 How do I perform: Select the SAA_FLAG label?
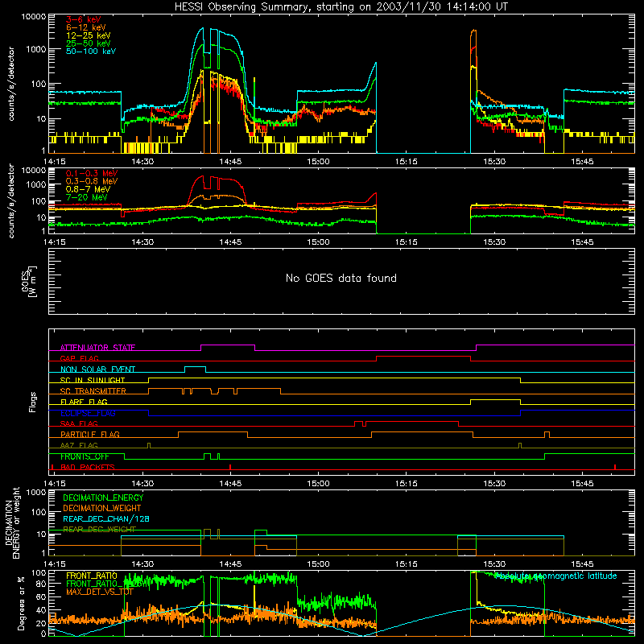(x=79, y=423)
